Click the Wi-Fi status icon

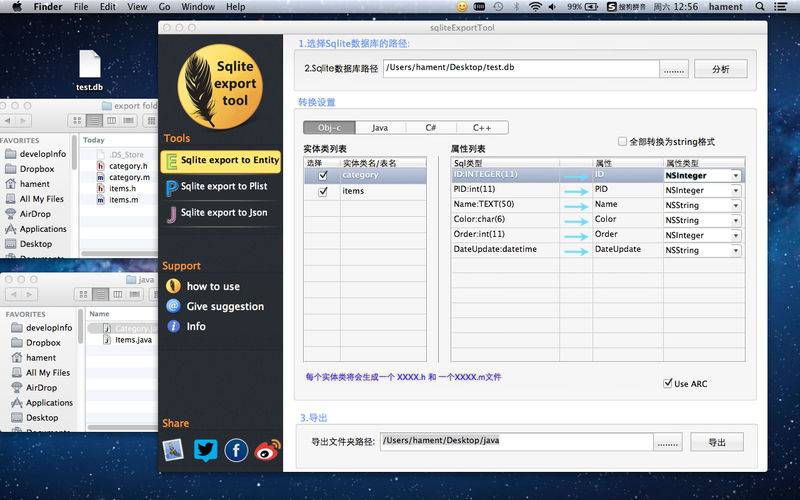pos(535,7)
